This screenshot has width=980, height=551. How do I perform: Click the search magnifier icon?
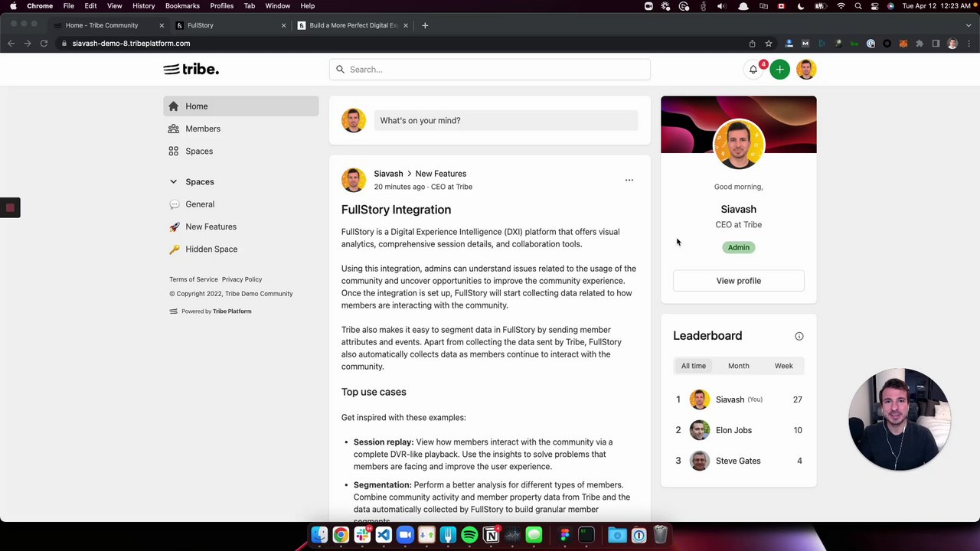[341, 70]
